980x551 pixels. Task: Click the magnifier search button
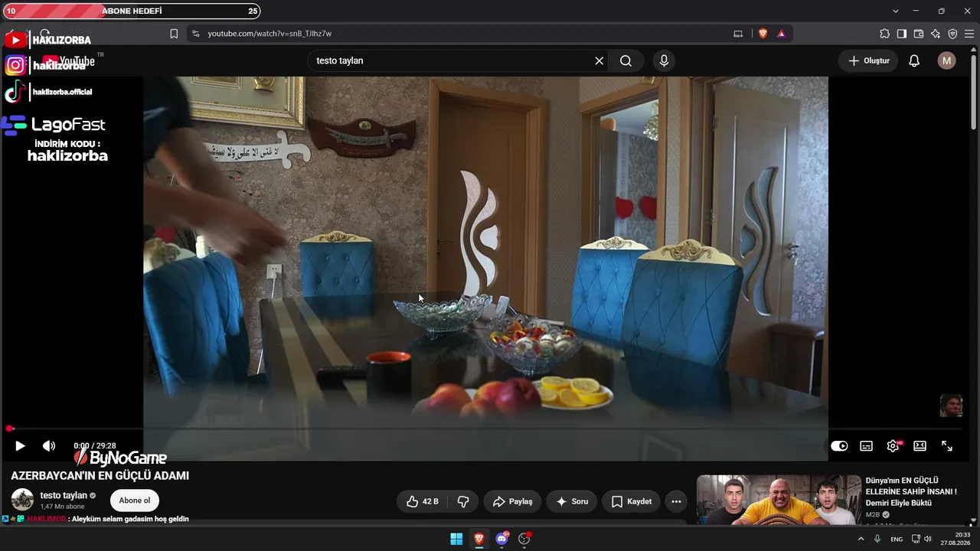(626, 60)
